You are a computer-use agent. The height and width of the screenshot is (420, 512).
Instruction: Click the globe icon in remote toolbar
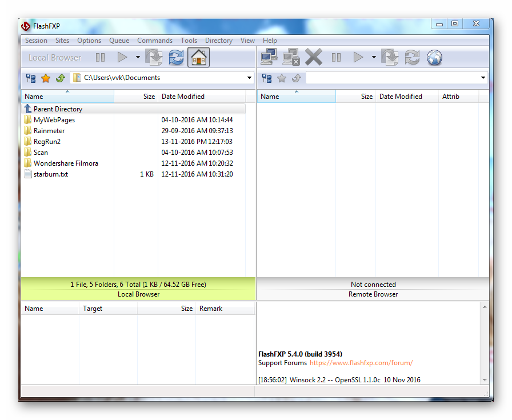click(x=435, y=58)
